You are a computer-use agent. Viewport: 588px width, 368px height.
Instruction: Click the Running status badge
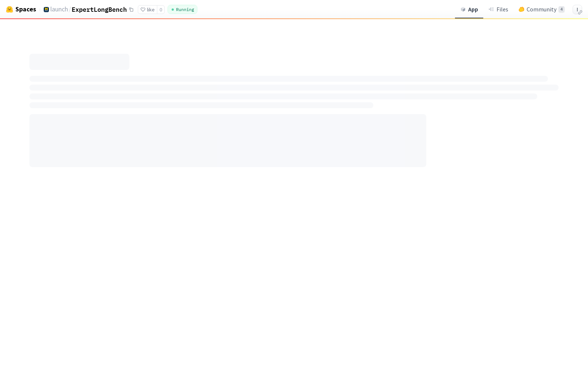pyautogui.click(x=182, y=10)
